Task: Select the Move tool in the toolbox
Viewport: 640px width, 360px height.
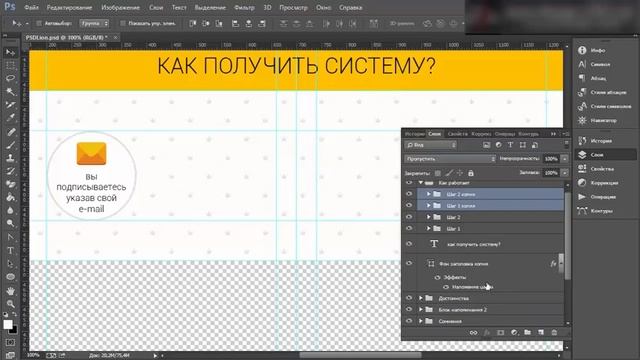Action: click(x=10, y=52)
